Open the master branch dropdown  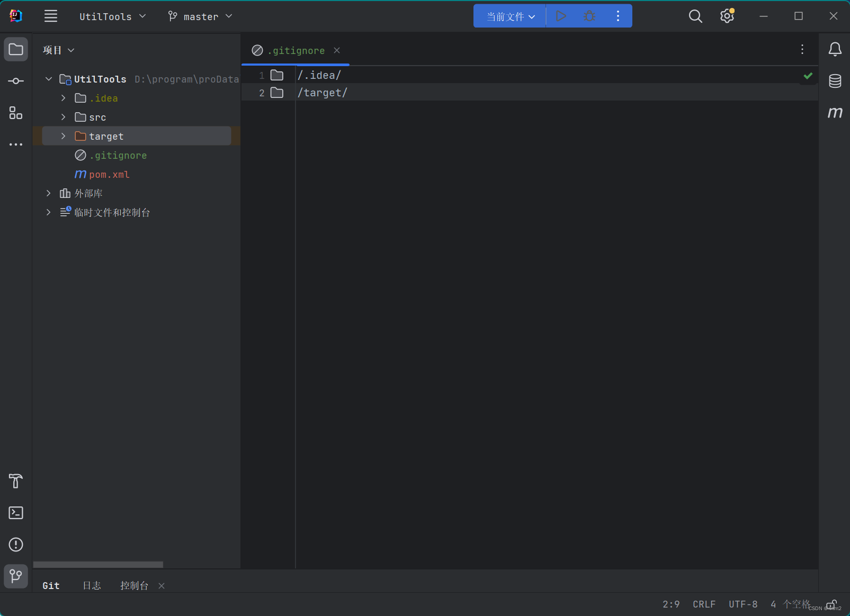click(x=200, y=16)
